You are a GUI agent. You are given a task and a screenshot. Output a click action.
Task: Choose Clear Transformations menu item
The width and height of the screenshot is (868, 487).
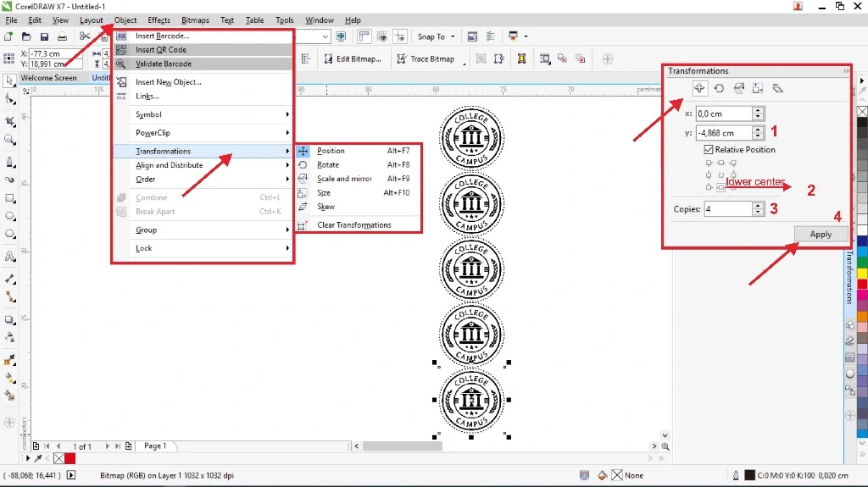tap(359, 224)
